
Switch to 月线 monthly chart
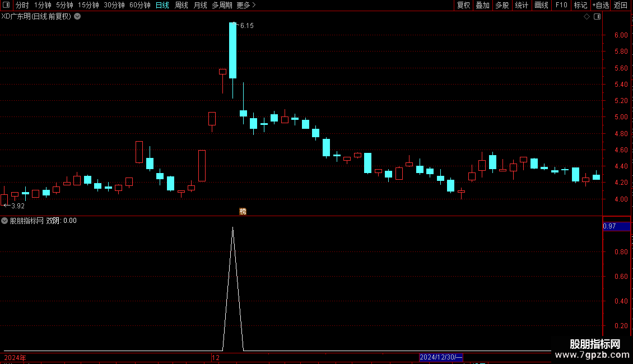[x=200, y=5]
